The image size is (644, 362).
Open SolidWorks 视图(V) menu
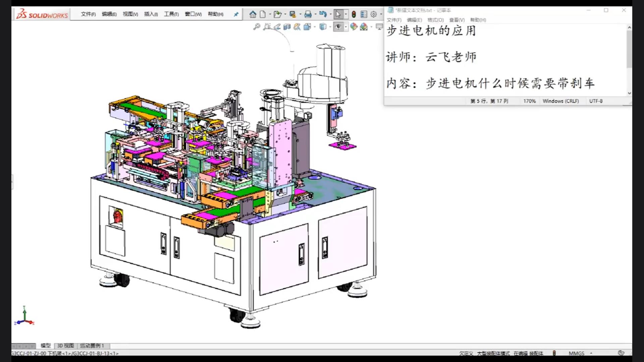click(130, 14)
